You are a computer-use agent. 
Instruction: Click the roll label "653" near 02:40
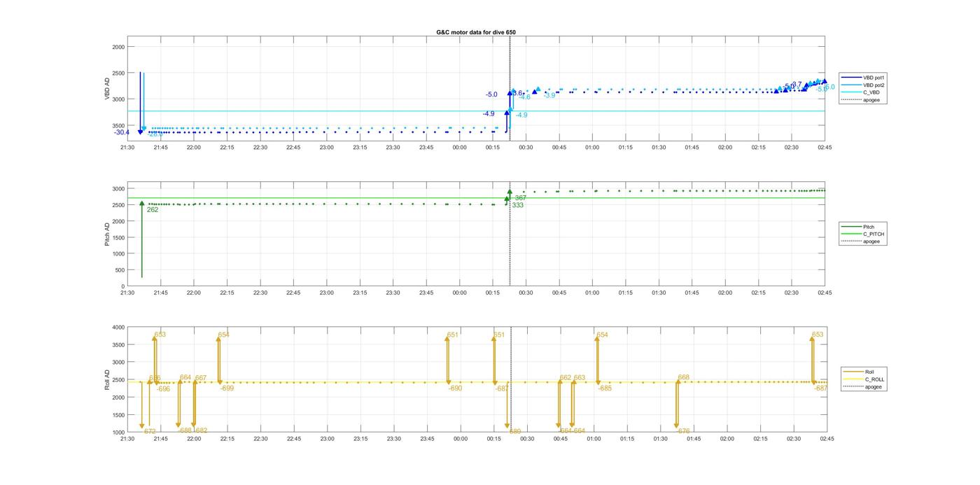tap(818, 335)
